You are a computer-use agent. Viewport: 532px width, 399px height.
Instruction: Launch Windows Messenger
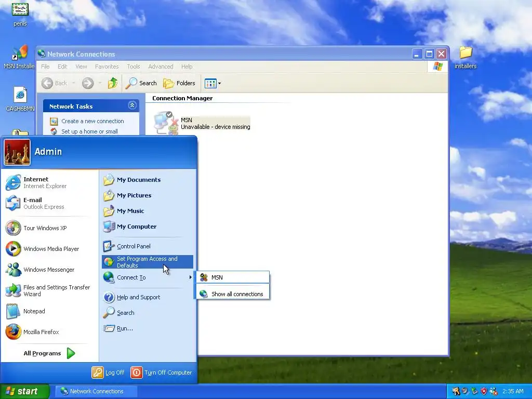[x=49, y=270]
